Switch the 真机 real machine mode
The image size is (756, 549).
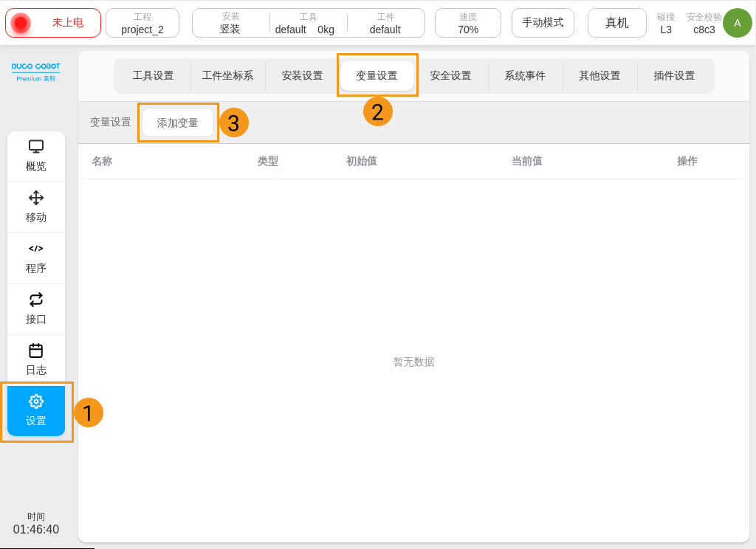point(616,23)
